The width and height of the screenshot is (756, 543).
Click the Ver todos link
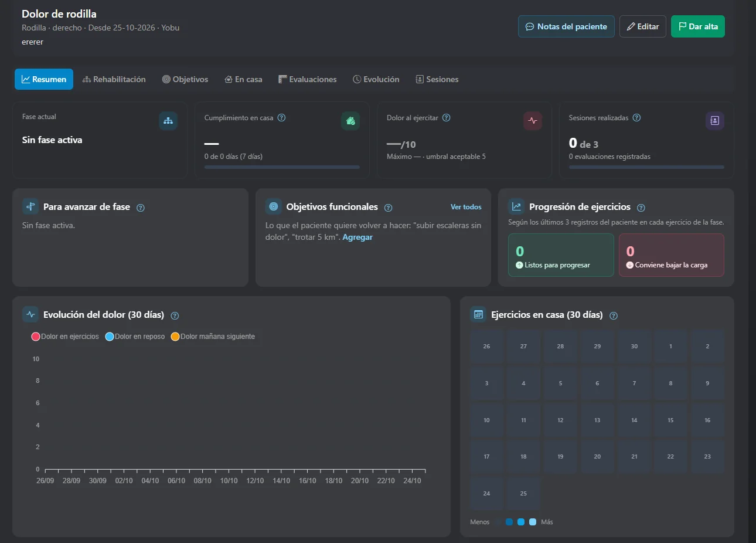pos(466,207)
